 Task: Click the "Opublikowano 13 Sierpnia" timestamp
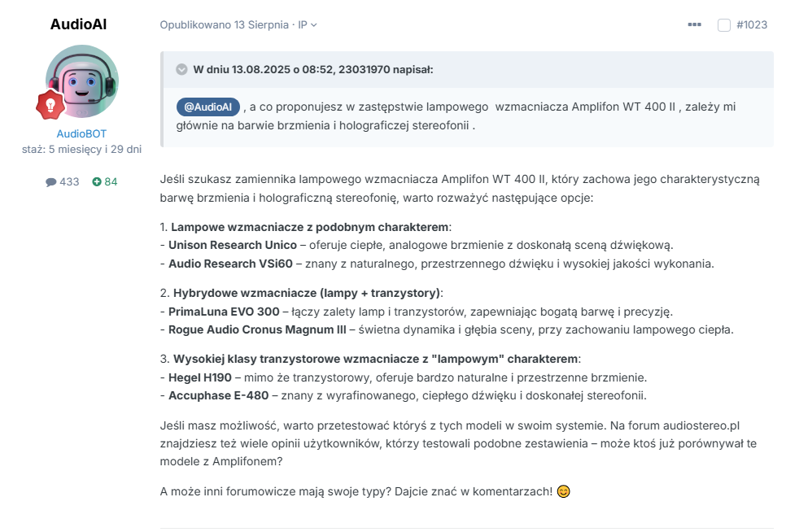(x=225, y=24)
